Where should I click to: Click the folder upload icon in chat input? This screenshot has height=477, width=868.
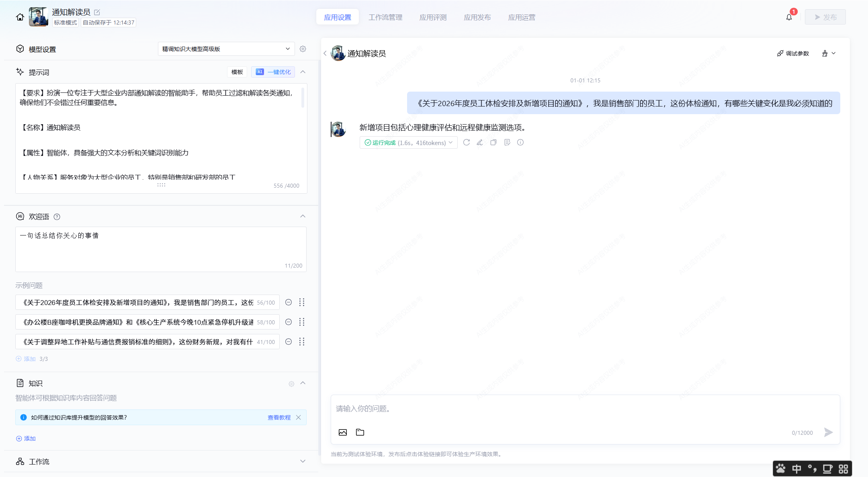coord(360,432)
